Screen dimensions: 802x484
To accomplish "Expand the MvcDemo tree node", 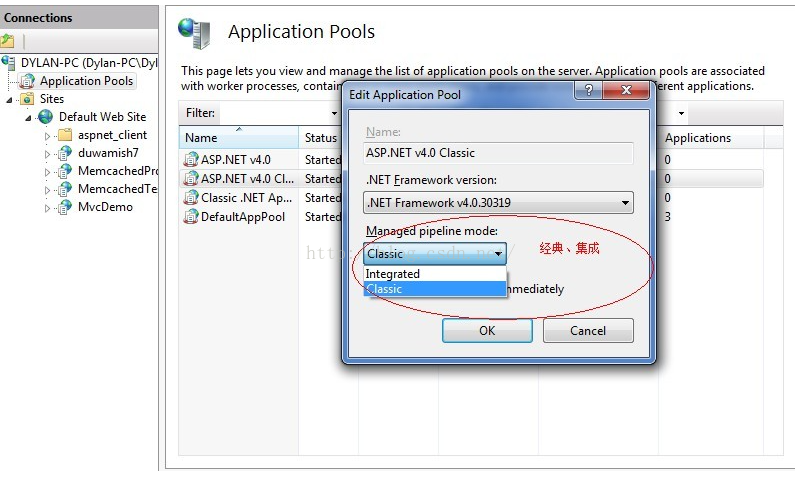I will pyautogui.click(x=47, y=208).
